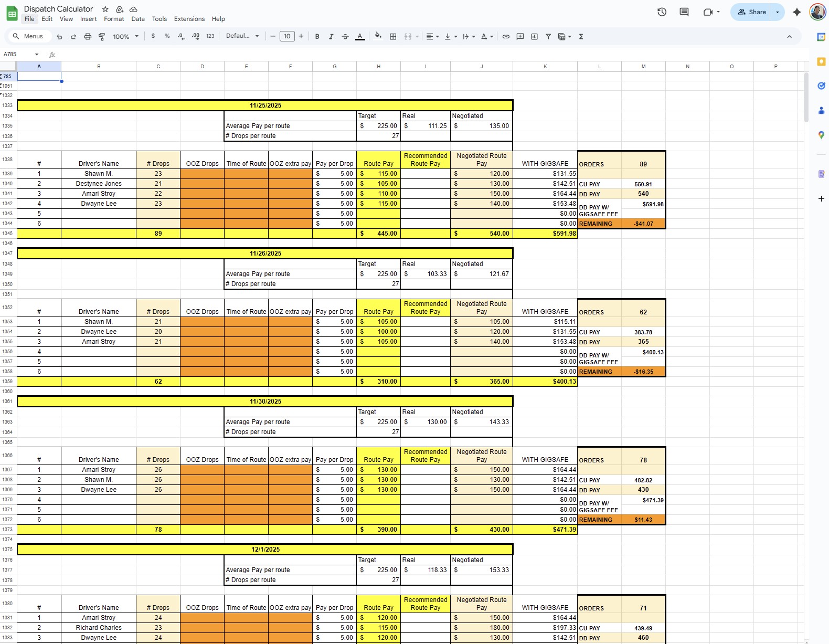This screenshot has width=829, height=644.
Task: Toggle italic text formatting
Action: 331,37
